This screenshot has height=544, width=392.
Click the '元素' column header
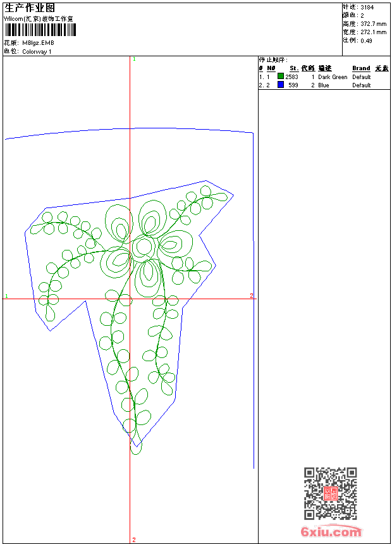(x=382, y=68)
